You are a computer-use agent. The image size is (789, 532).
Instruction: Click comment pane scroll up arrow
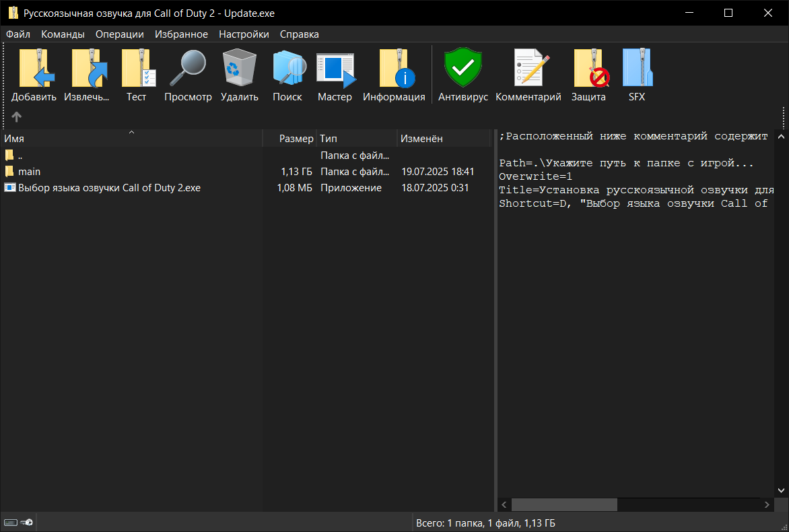pyautogui.click(x=781, y=137)
